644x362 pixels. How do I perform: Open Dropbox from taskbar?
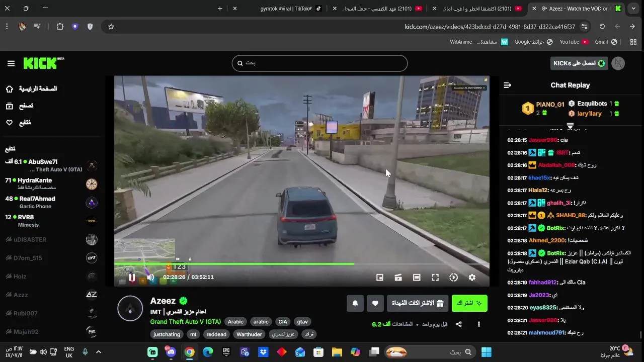point(263,352)
